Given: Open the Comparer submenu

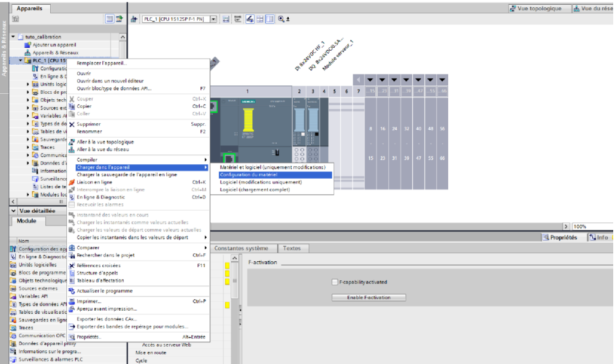Looking at the screenshot, I should 138,247.
